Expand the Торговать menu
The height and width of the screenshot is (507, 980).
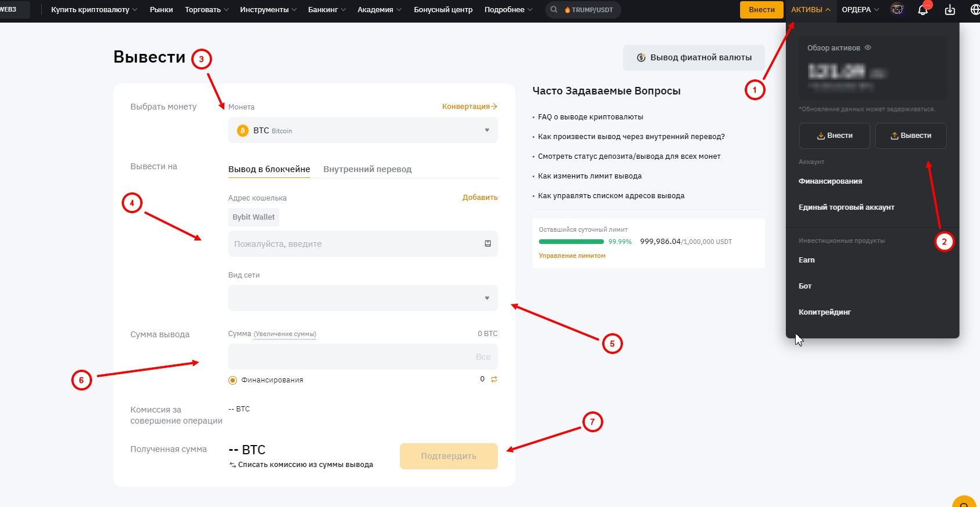(x=206, y=10)
